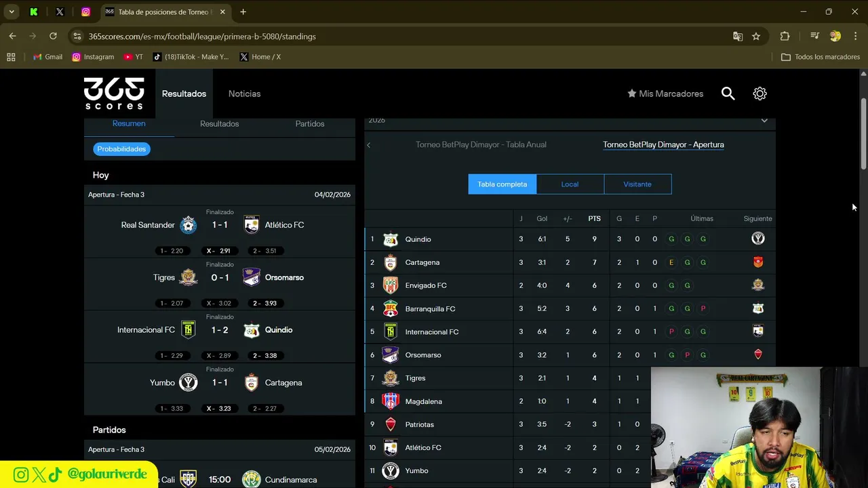The width and height of the screenshot is (868, 488).
Task: Select Local standings view
Action: (570, 184)
